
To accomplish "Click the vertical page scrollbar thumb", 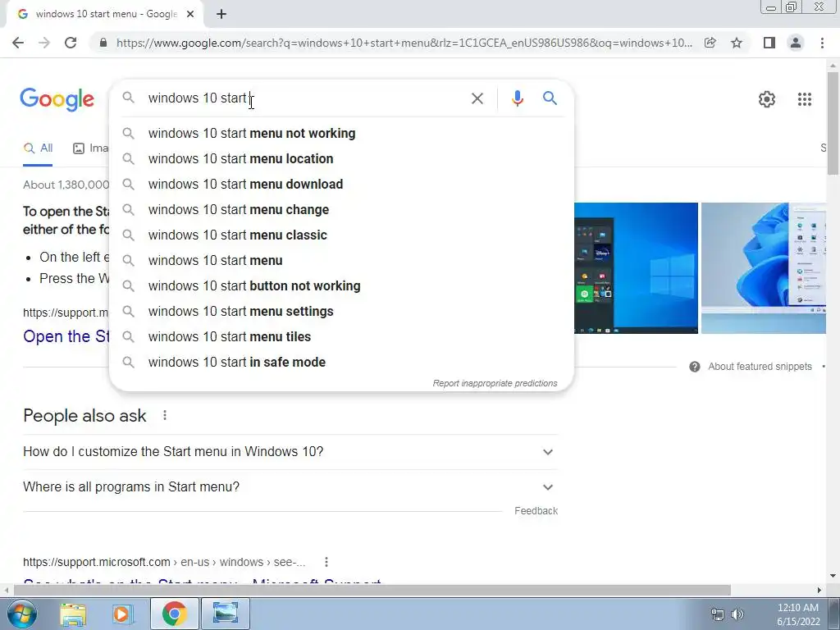I will point(833,123).
